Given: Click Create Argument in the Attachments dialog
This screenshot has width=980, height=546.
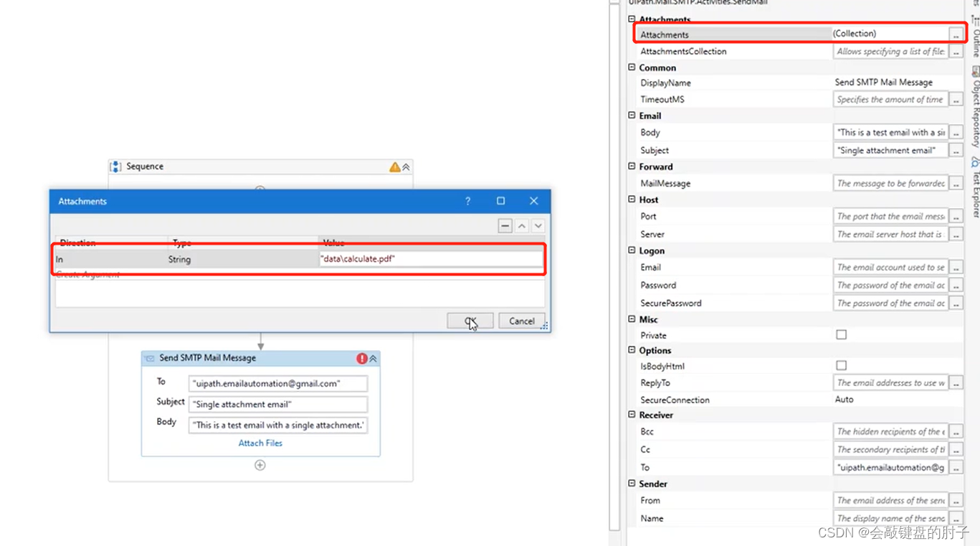Looking at the screenshot, I should tap(87, 275).
